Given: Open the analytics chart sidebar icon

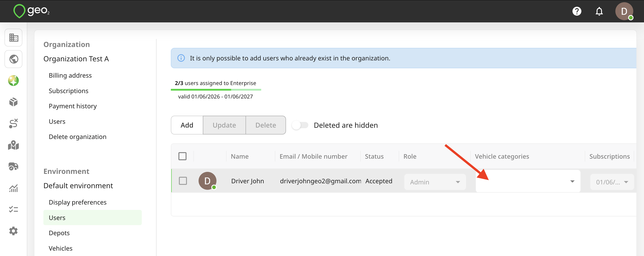Looking at the screenshot, I should (x=13, y=188).
